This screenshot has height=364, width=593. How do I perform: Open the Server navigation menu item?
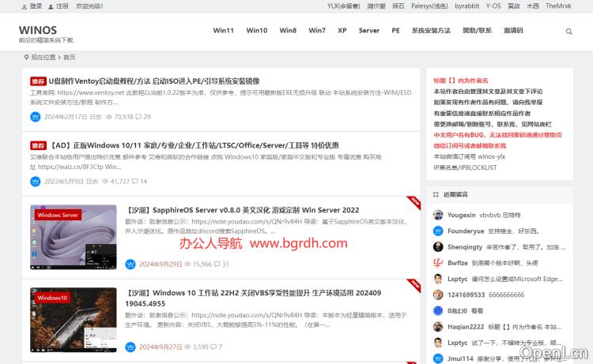(x=368, y=31)
